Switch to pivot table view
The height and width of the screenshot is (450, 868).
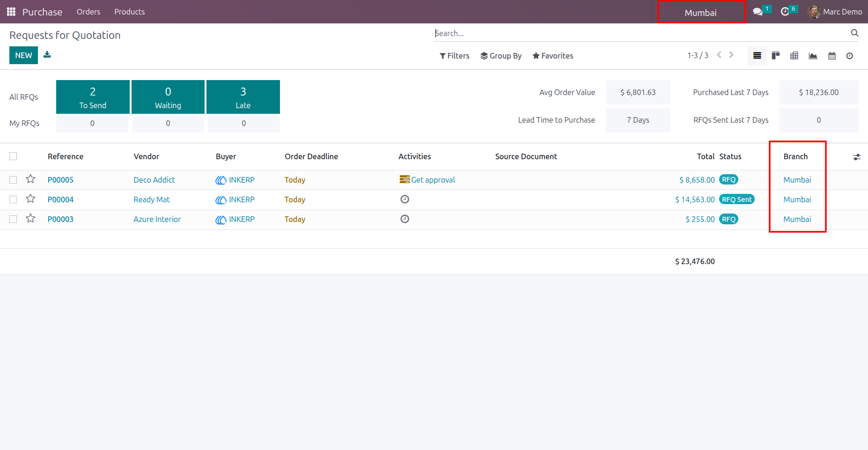point(794,56)
